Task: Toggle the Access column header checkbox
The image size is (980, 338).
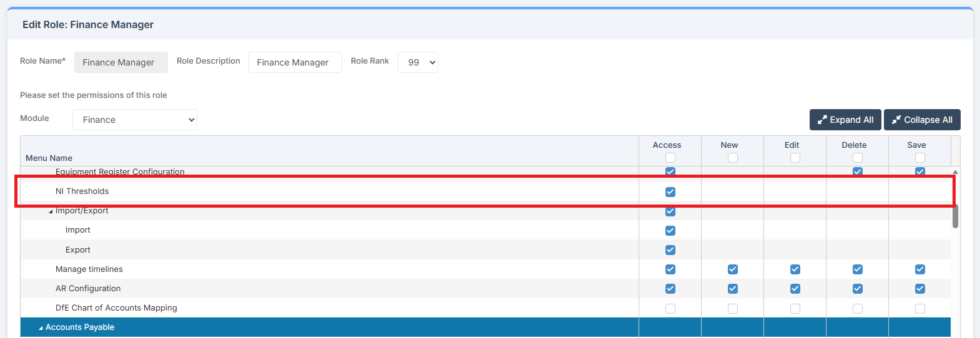Action: coord(670,158)
